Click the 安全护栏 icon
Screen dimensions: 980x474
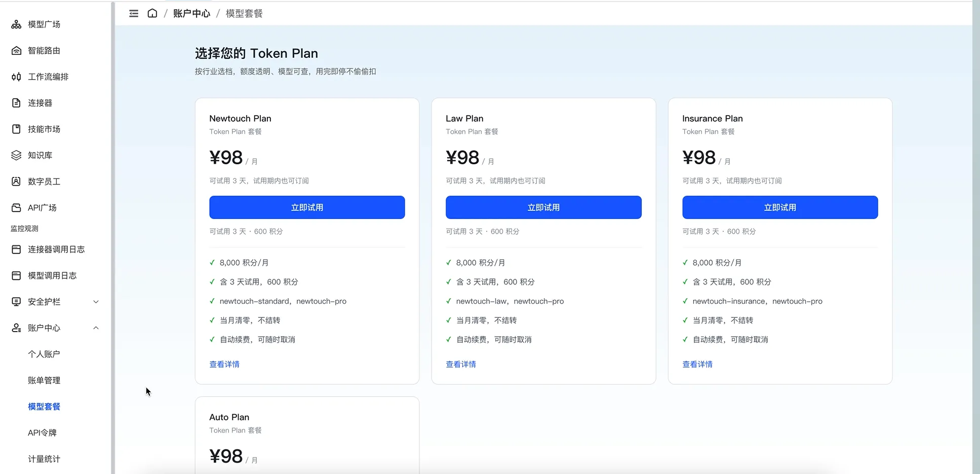click(16, 302)
